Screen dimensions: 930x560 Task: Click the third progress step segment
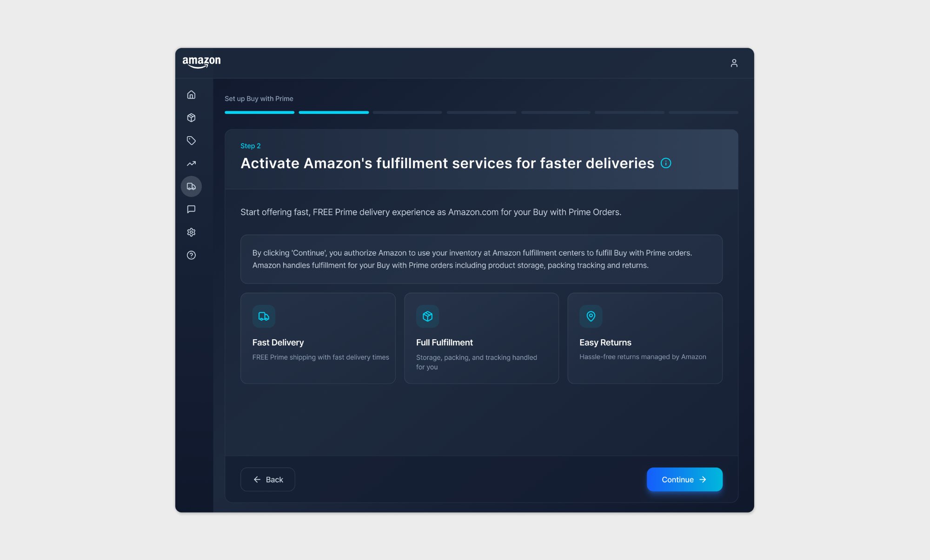click(x=407, y=112)
